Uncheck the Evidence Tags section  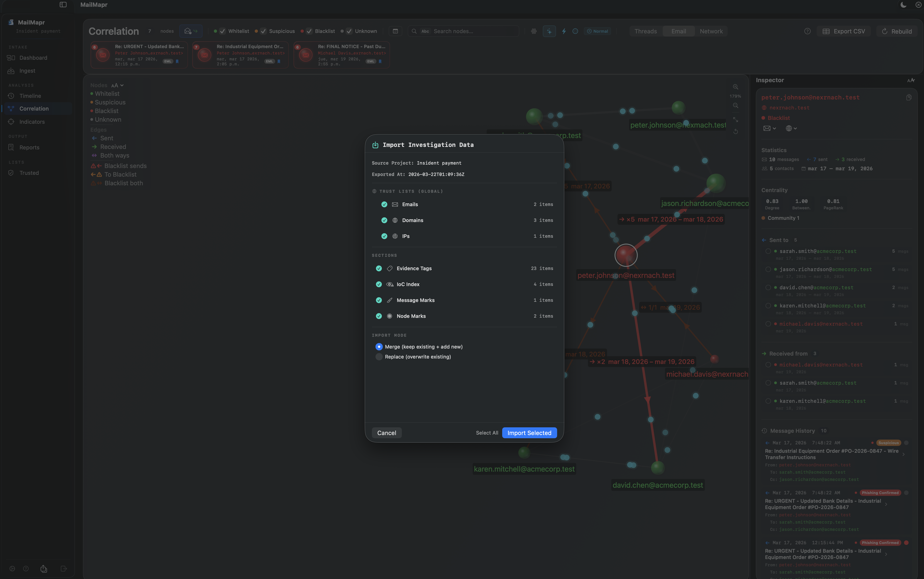[378, 268]
